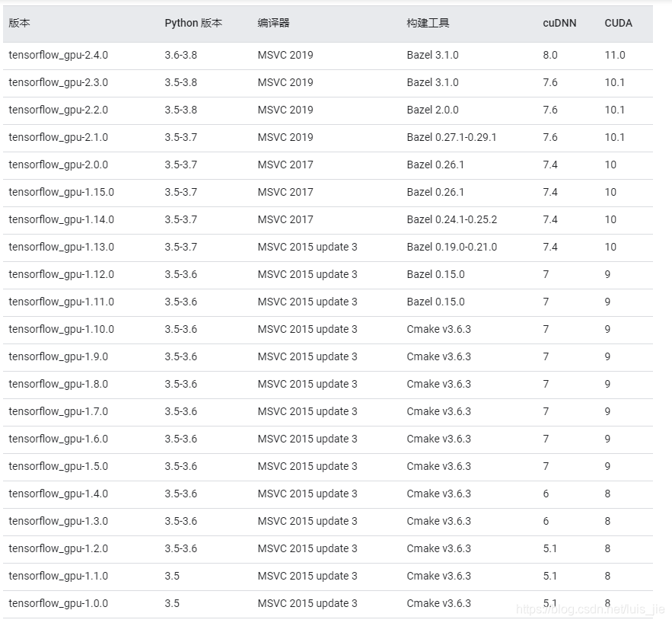Click CUDA 10.1 in the tensorflow_gpu-2.3.0 row
The image size is (672, 623).
615,82
